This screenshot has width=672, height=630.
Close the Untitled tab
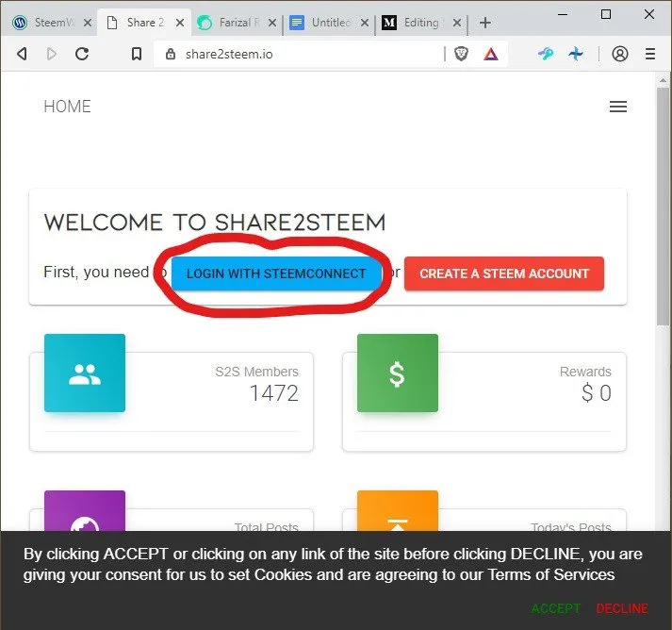coord(365,23)
